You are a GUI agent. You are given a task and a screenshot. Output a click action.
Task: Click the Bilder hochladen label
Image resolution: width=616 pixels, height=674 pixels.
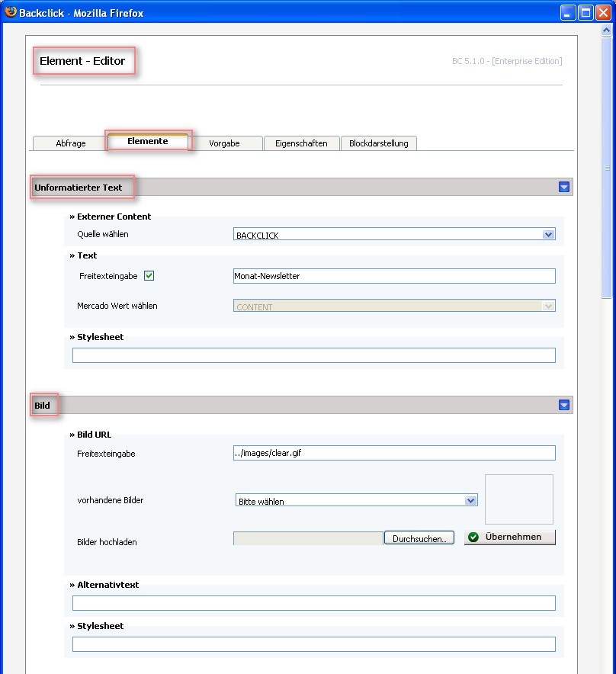pos(107,542)
